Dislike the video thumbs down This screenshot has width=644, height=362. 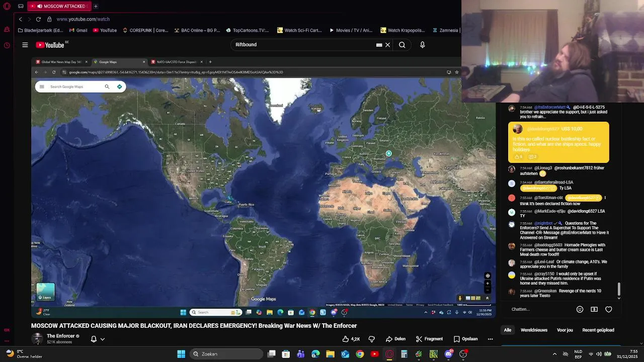click(x=372, y=339)
